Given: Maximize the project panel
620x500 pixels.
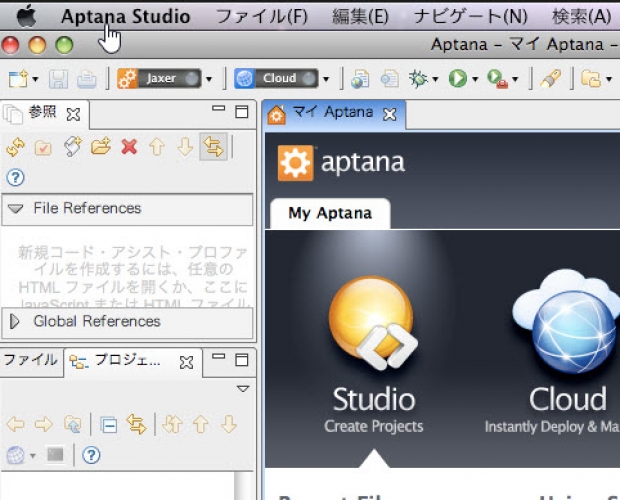Looking at the screenshot, I should pyautogui.click(x=242, y=360).
